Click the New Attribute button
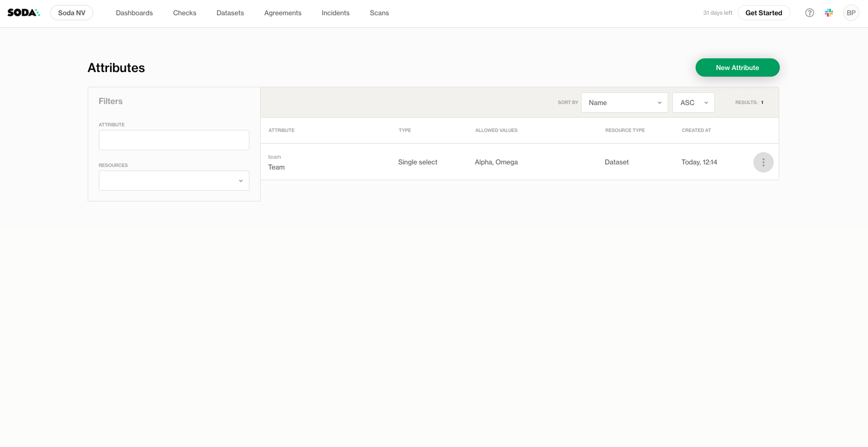The image size is (868, 447). tap(737, 67)
